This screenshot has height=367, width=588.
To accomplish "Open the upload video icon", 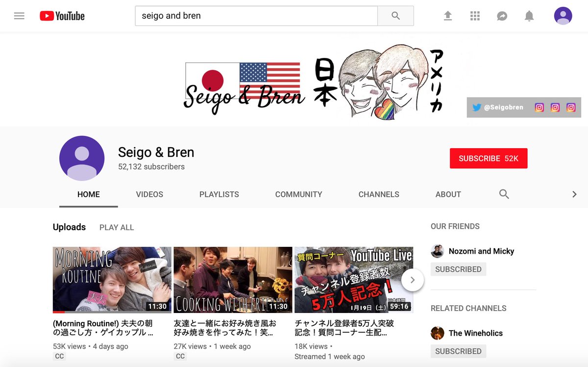I will click(448, 16).
